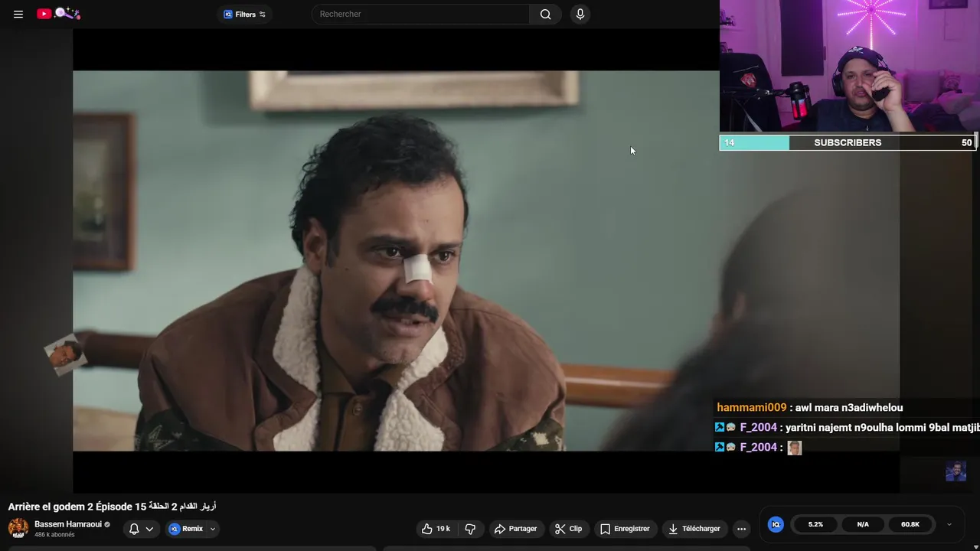The image size is (980, 551).
Task: Dislike the video with thumbs-down
Action: click(x=470, y=529)
